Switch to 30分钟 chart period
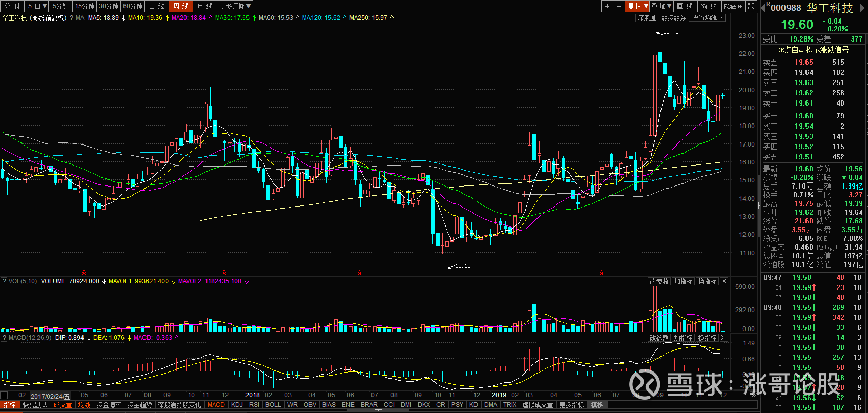The image size is (868, 413). [109, 6]
